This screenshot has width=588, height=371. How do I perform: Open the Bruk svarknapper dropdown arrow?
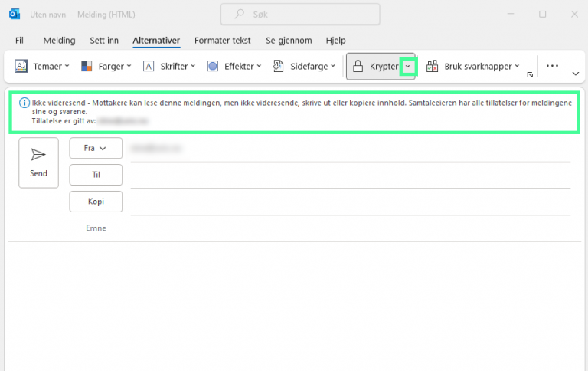point(518,67)
